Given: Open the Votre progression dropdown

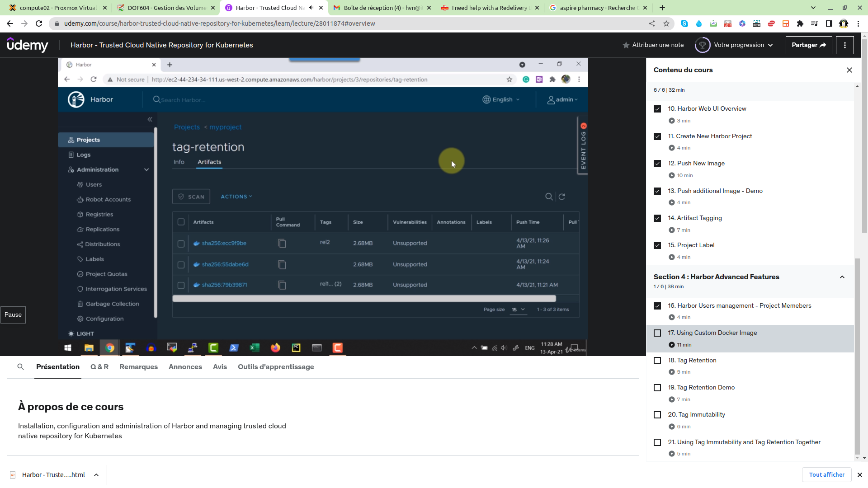Looking at the screenshot, I should (743, 45).
